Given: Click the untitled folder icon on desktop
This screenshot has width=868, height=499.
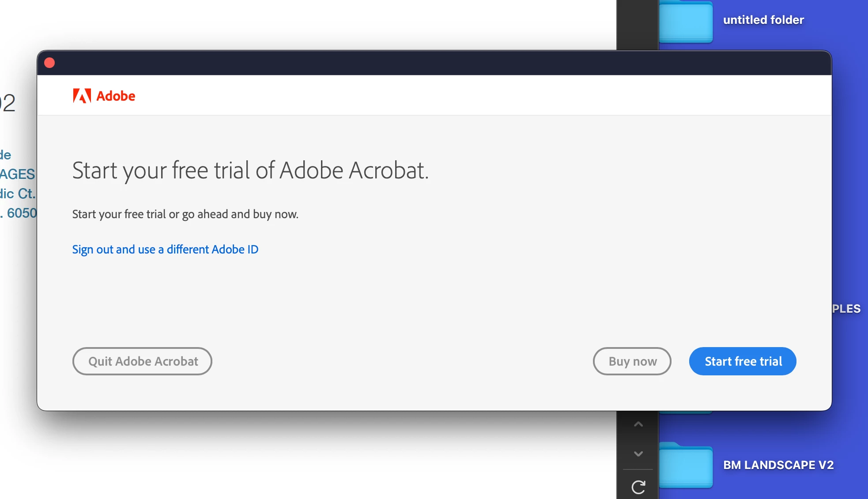Looking at the screenshot, I should point(686,22).
